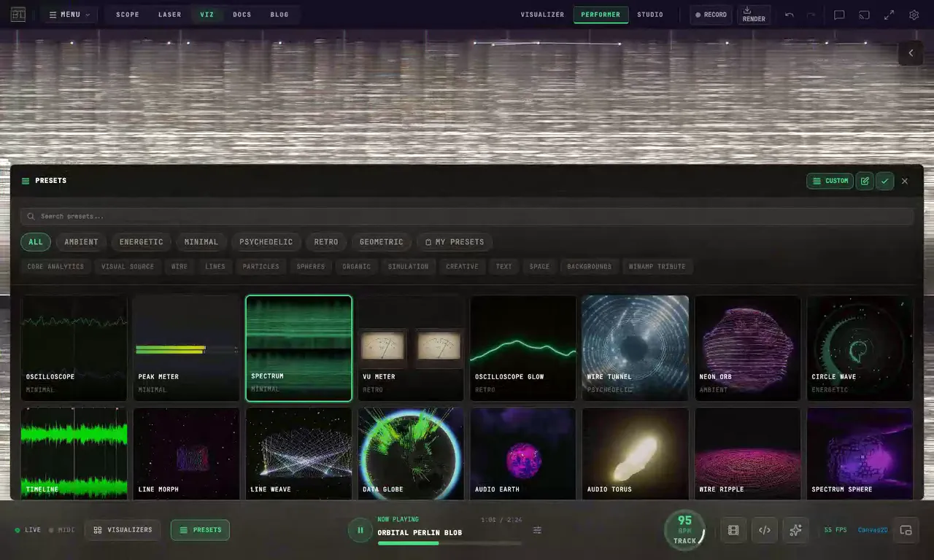Image resolution: width=934 pixels, height=560 pixels.
Task: Expand the side panel with the chevron arrow
Action: coord(911,52)
